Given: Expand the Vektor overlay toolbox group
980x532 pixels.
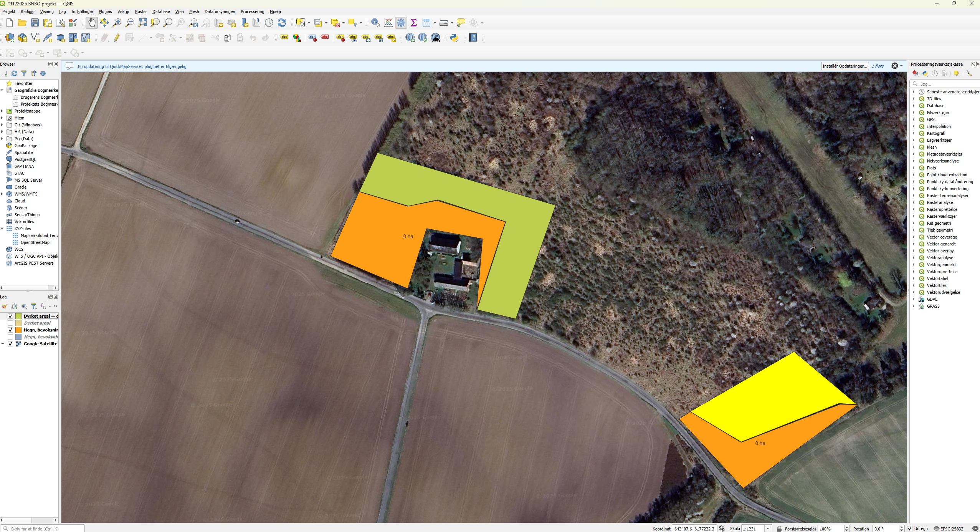Looking at the screenshot, I should click(914, 251).
